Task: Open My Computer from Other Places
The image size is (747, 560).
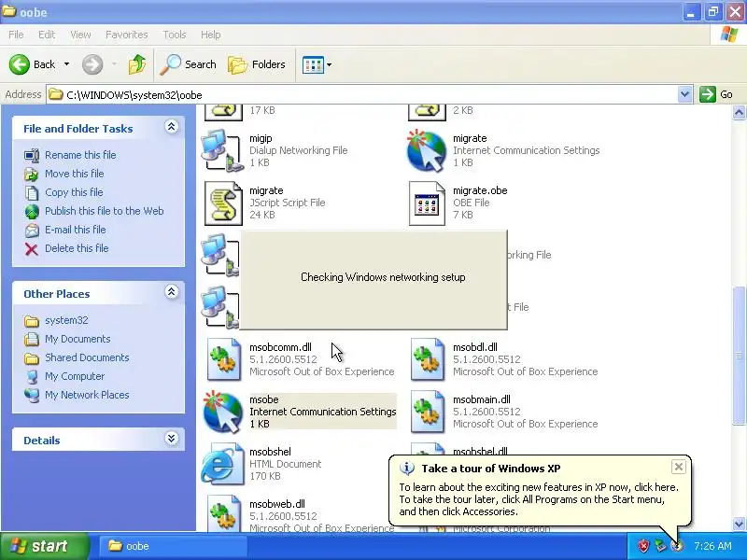Action: (75, 376)
